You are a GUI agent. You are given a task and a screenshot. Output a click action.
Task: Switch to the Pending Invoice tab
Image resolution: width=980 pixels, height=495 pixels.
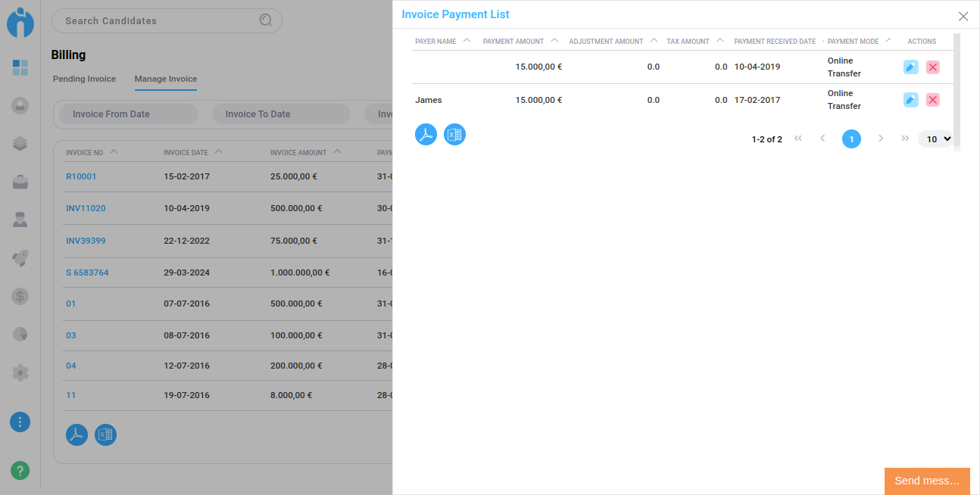[x=84, y=79]
